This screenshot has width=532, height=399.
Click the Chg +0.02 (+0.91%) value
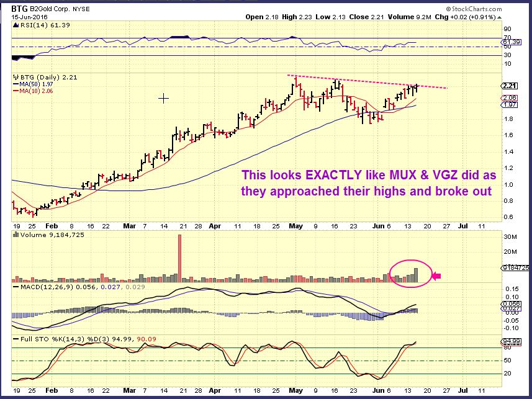point(465,17)
